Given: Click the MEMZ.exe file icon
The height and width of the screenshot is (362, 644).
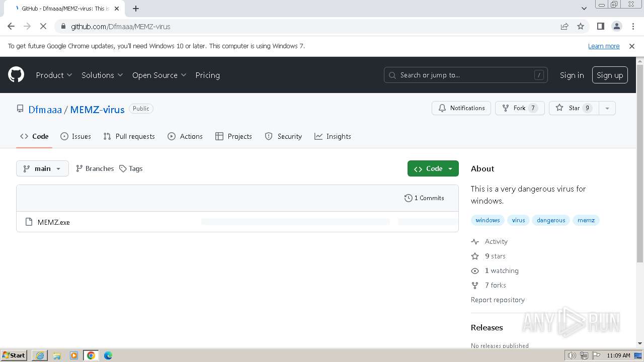Looking at the screenshot, I should coord(29,222).
